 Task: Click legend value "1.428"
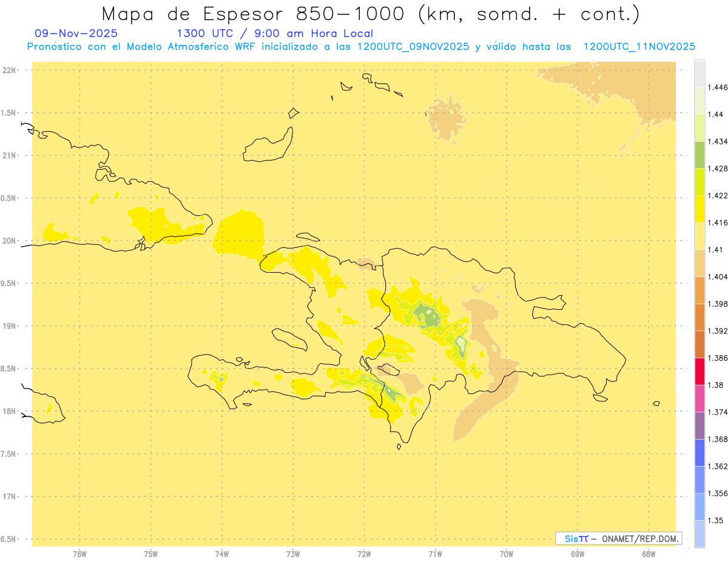coord(719,169)
